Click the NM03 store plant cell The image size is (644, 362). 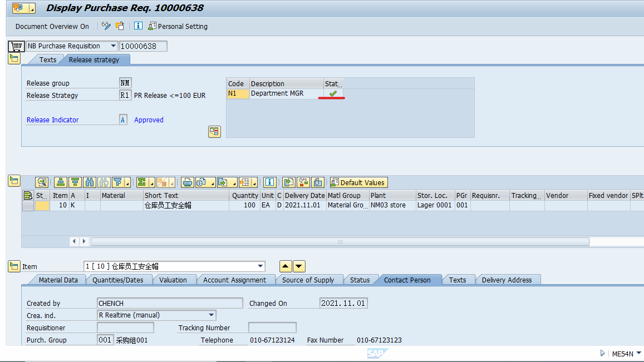pos(392,205)
